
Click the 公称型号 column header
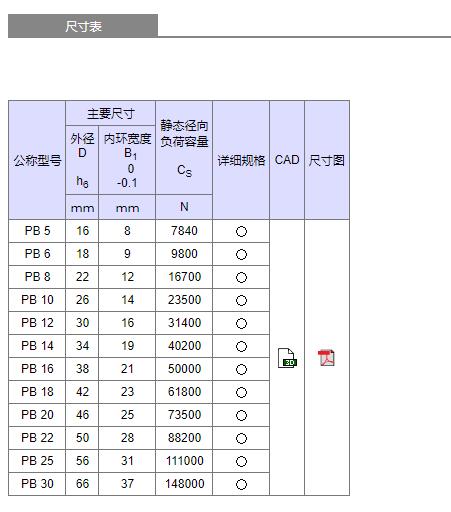pos(37,160)
